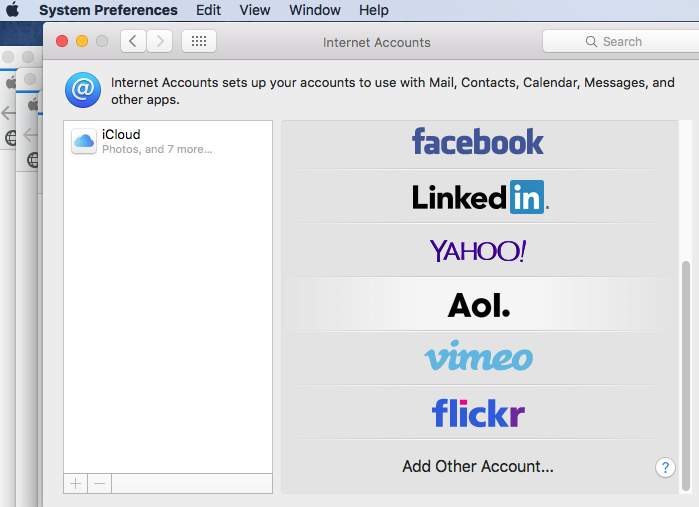The height and width of the screenshot is (507, 699).
Task: Remove account with minus button
Action: [99, 483]
